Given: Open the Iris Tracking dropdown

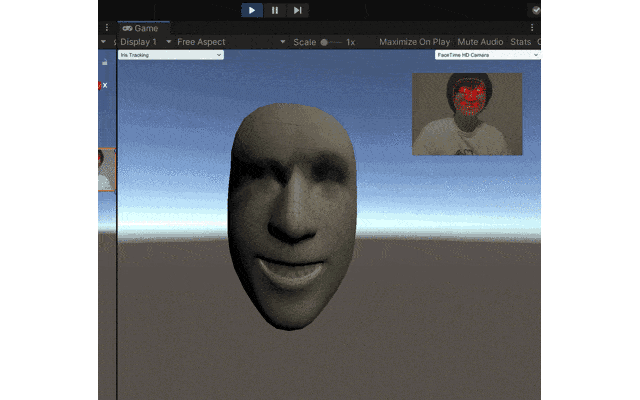Looking at the screenshot, I should [x=170, y=55].
